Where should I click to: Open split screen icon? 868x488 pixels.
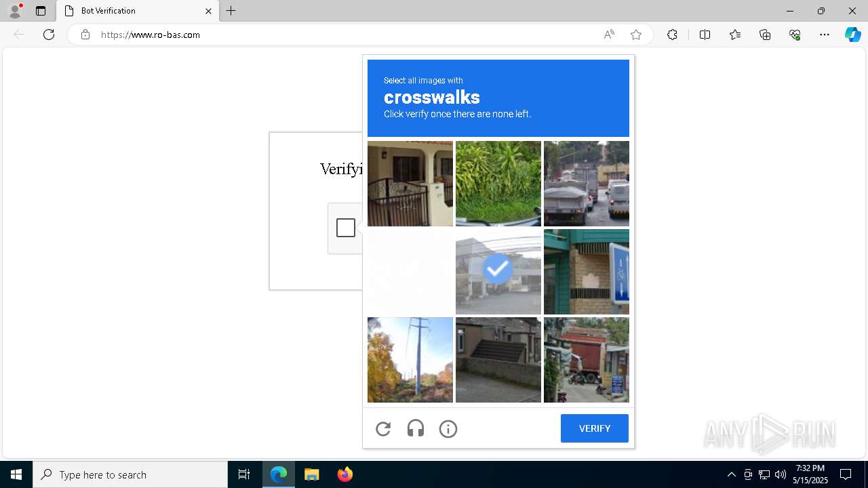click(x=705, y=35)
